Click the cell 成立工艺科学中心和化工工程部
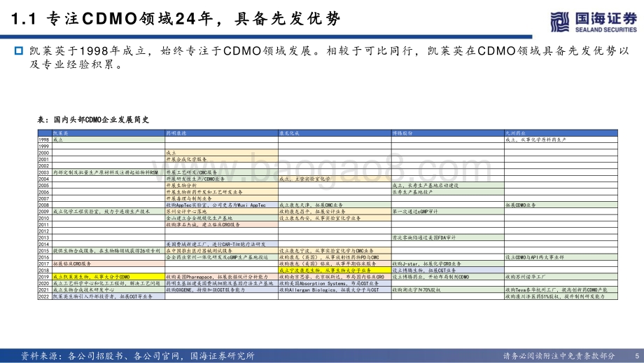Image resolution: width=644 pixels, height=363 pixels. pos(108,284)
